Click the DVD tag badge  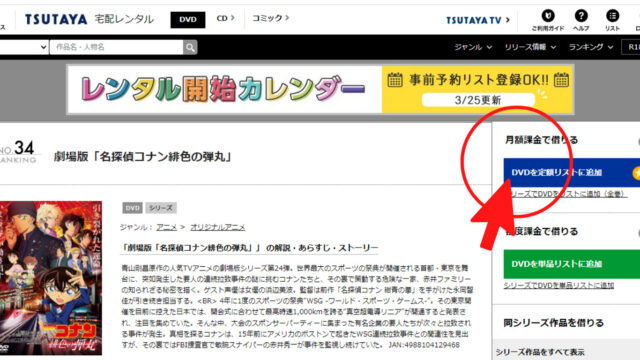click(x=132, y=208)
